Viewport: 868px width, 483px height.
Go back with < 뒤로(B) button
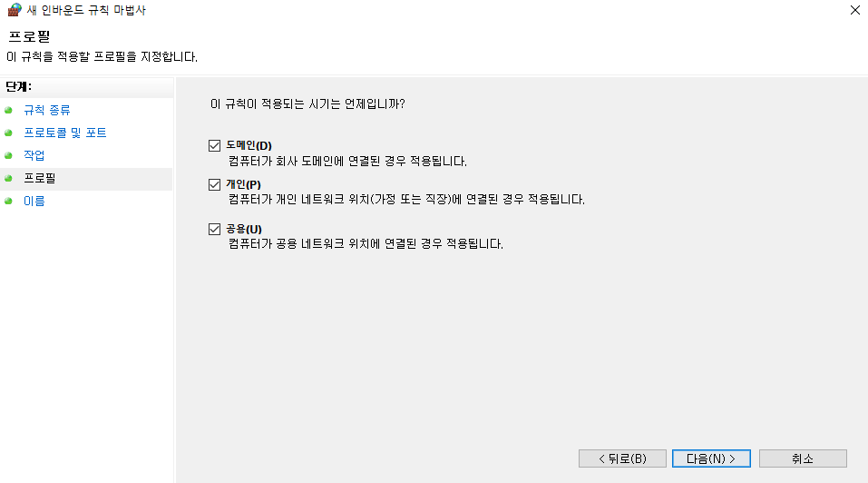(622, 458)
